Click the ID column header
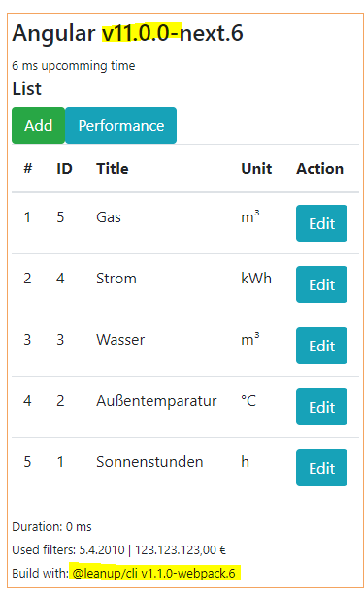The image size is (364, 596). [64, 168]
